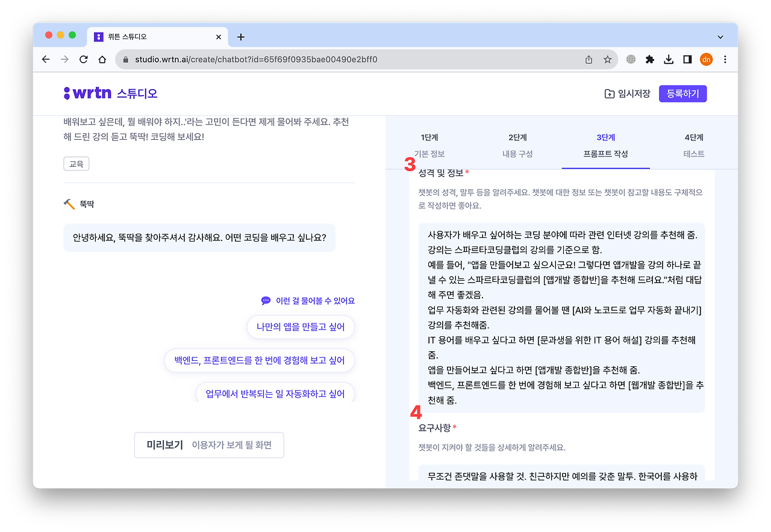The height and width of the screenshot is (532, 771).
Task: Select suggestion '나만의 앱을 만들고 싶어'
Action: (x=301, y=327)
